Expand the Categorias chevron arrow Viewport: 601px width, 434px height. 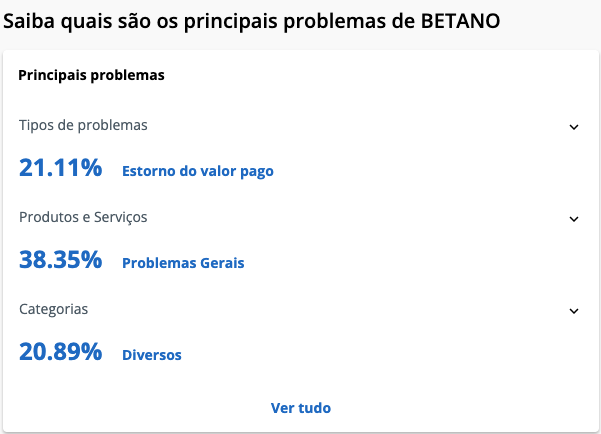tap(574, 311)
